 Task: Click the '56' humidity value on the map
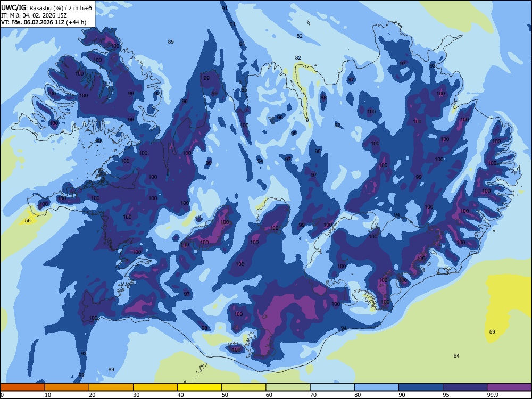pyautogui.click(x=28, y=221)
